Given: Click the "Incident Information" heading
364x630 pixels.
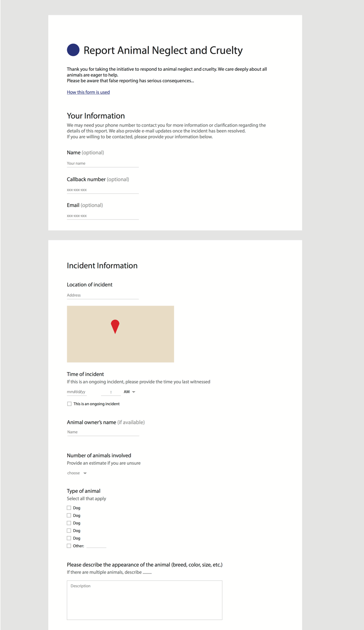Looking at the screenshot, I should (102, 266).
